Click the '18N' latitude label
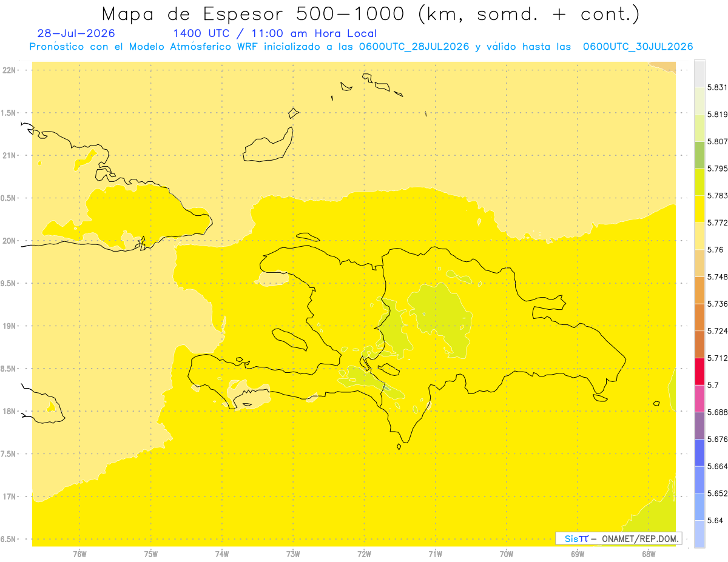The height and width of the screenshot is (562, 728). (10, 411)
